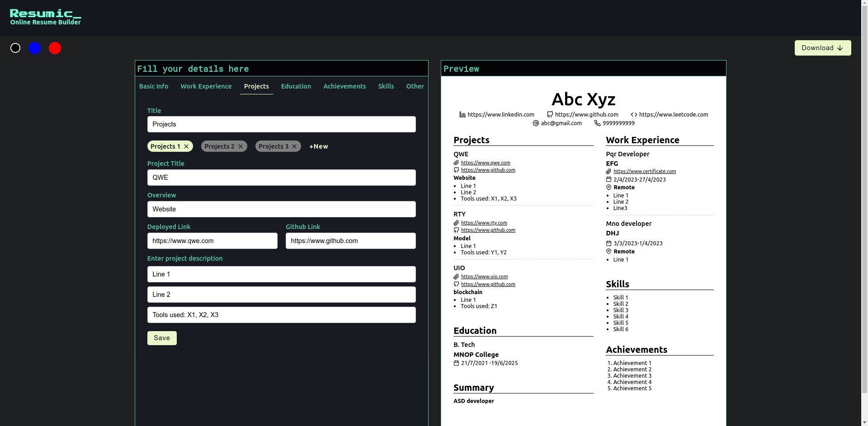This screenshot has height=426, width=868.
Task: Click the LinkedIn icon in the preview header
Action: [462, 114]
